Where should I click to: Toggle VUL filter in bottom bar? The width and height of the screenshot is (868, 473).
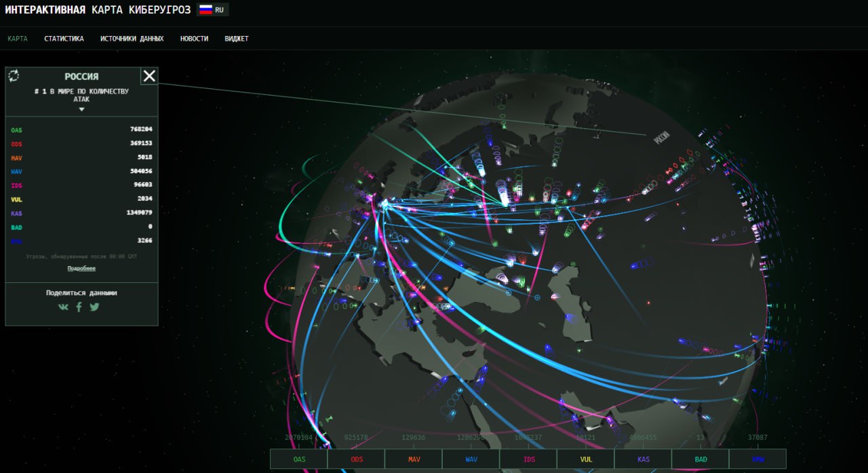click(x=586, y=459)
